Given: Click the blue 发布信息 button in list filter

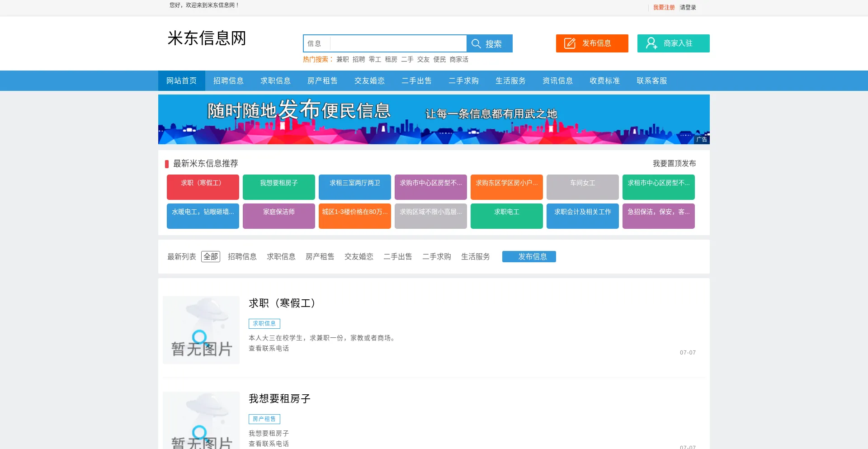Looking at the screenshot, I should (x=529, y=256).
